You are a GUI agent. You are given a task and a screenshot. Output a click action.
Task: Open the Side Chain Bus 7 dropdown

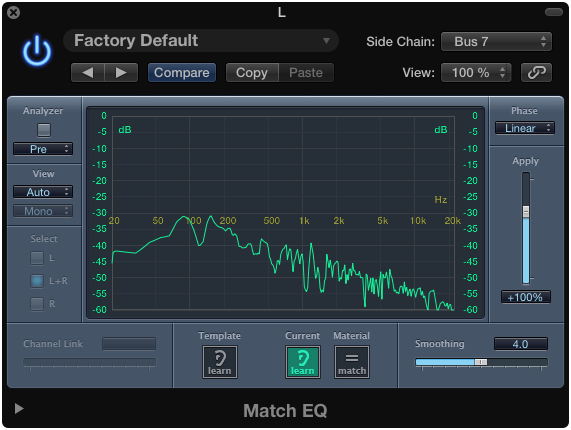(x=496, y=42)
